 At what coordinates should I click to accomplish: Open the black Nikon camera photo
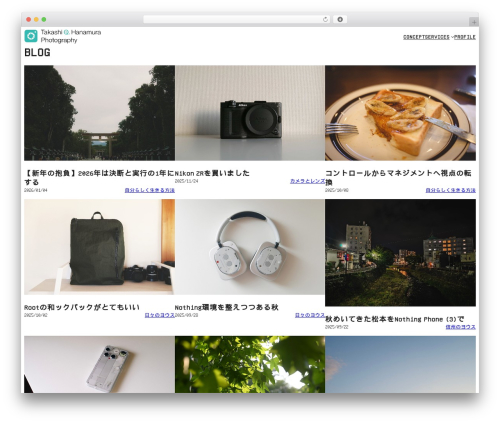coord(250,113)
